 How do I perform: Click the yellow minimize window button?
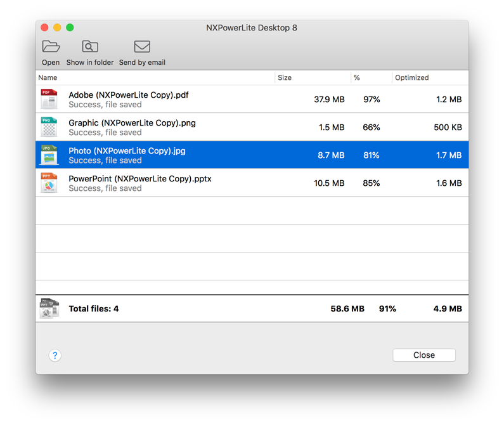57,28
